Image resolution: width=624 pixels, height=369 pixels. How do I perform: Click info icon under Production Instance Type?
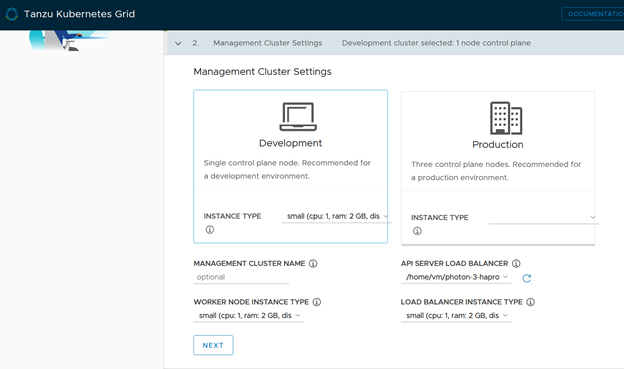click(417, 231)
